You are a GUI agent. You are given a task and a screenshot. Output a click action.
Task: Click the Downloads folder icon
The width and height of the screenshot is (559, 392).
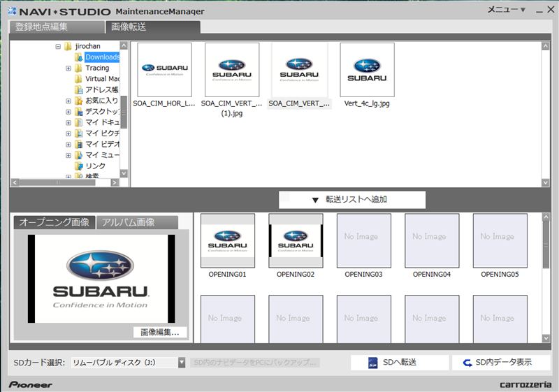tap(78, 57)
